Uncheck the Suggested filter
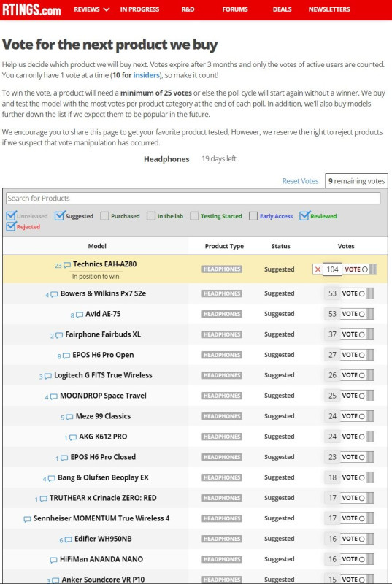This screenshot has height=584, width=392. pyautogui.click(x=59, y=215)
